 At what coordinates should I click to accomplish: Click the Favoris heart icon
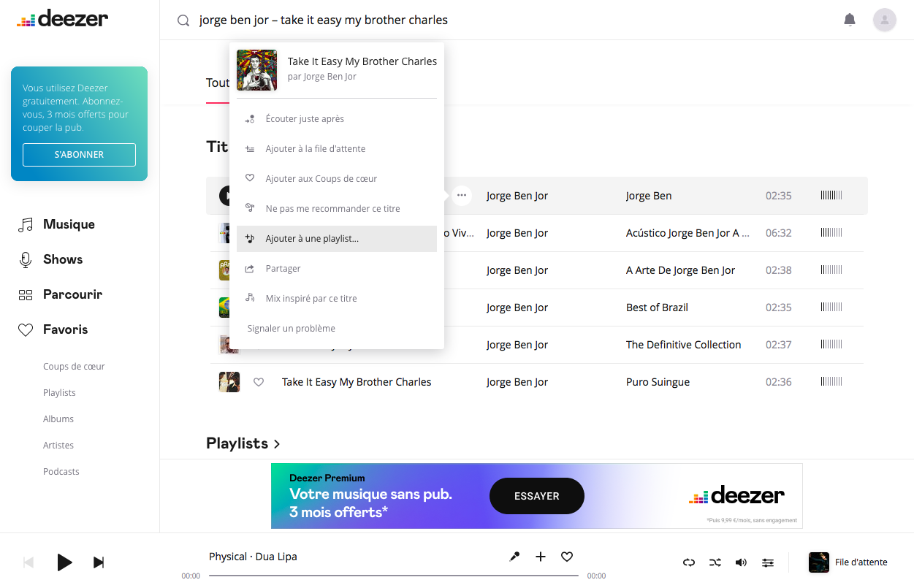(x=26, y=330)
